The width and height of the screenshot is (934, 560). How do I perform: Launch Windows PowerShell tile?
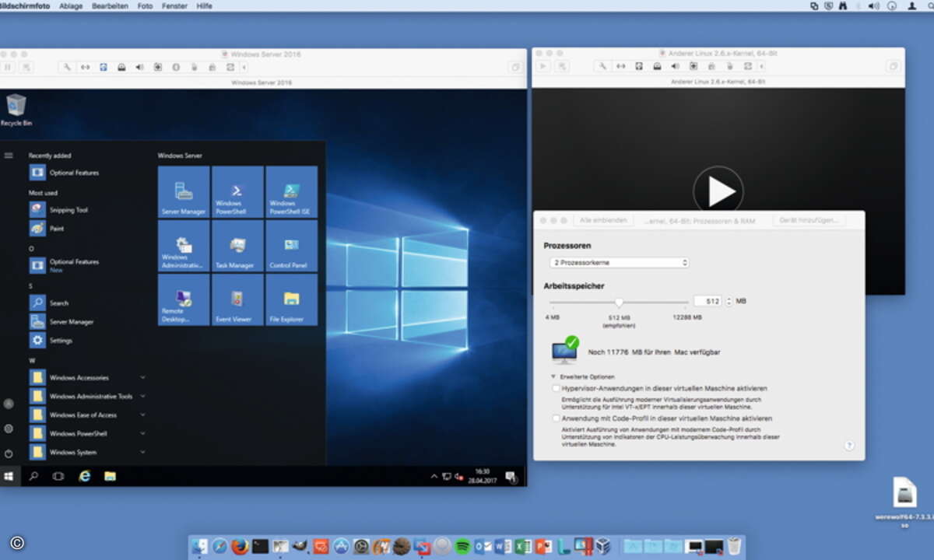[237, 191]
